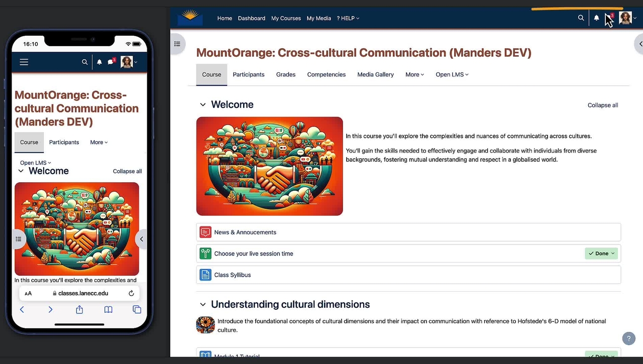
Task: Click Collapse all link on desktop
Action: tap(603, 105)
